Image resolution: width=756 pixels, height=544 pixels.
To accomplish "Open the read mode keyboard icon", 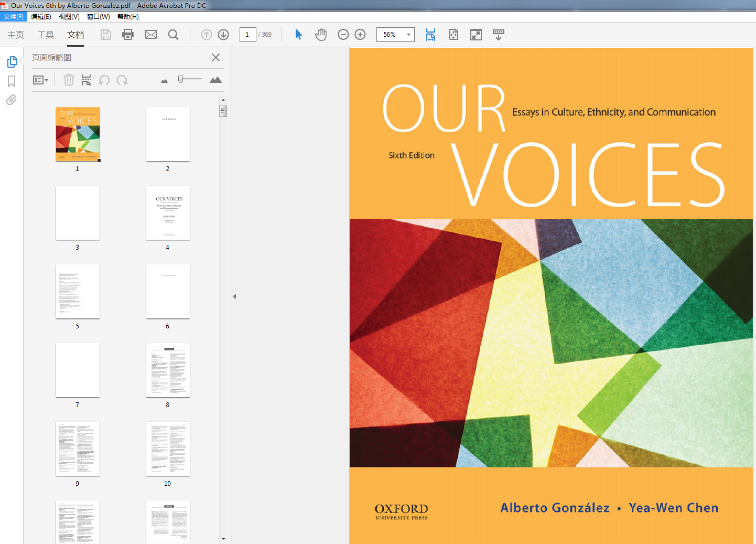I will pyautogui.click(x=499, y=35).
